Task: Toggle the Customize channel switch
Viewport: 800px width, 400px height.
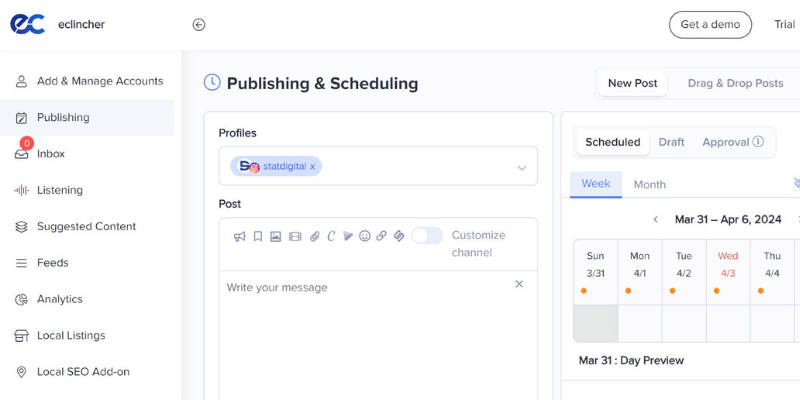Action: [427, 236]
